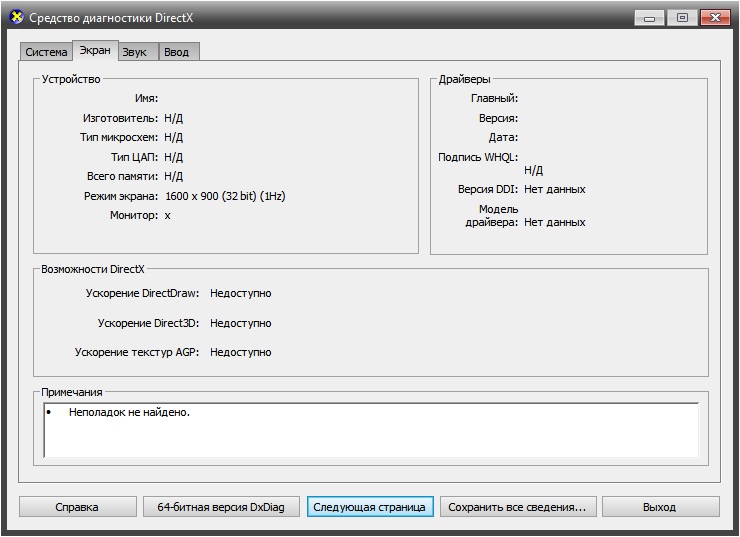
Task: Click the Версия label in Драйверы
Action: click(x=498, y=118)
